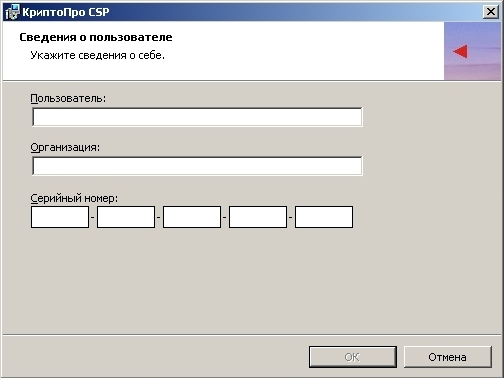Click the Организация label
Viewport: 504px width, 378px height.
[65, 147]
